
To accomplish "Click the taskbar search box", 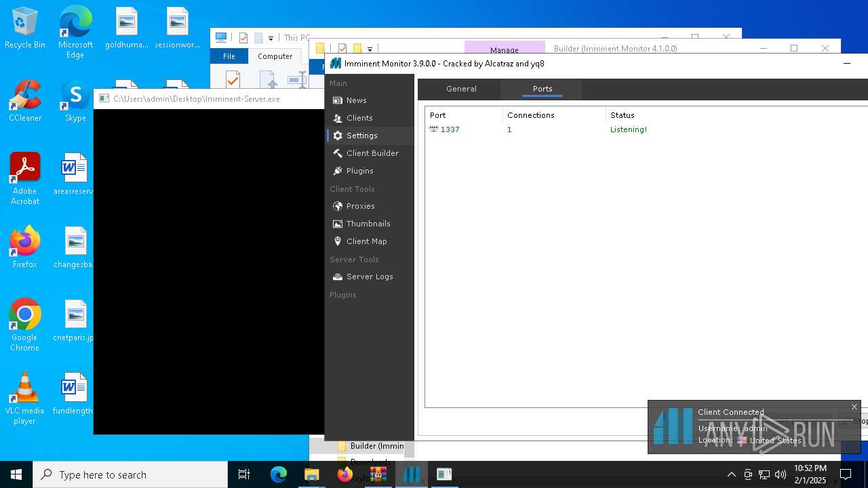I will click(130, 474).
